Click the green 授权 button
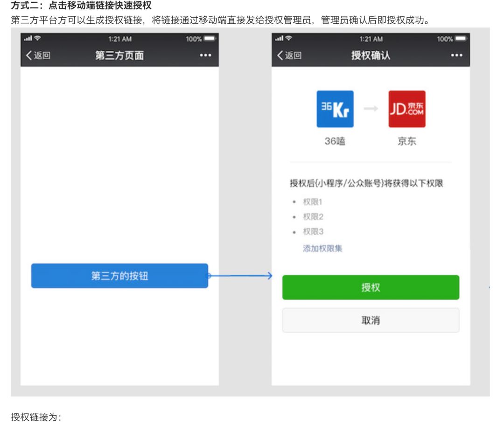 [371, 287]
